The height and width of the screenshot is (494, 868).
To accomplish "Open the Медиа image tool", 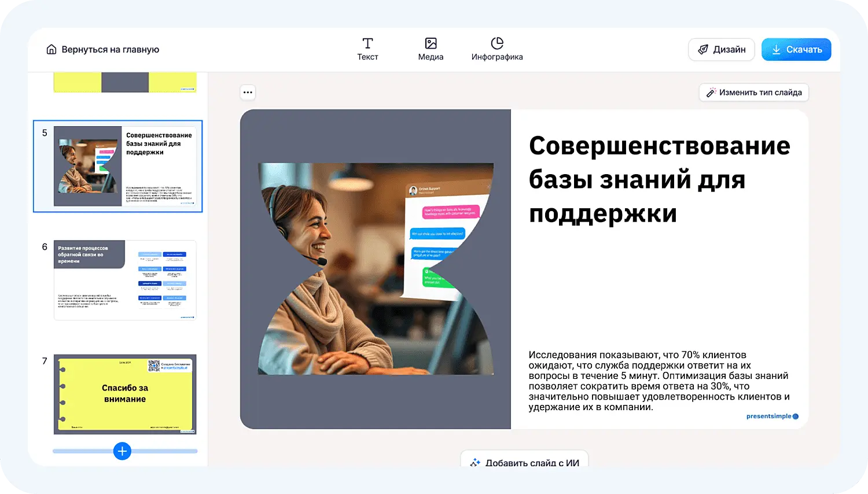I will [431, 43].
